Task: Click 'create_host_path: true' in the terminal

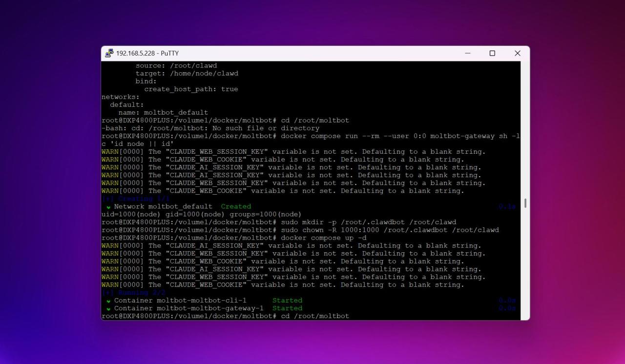Action: tap(191, 89)
